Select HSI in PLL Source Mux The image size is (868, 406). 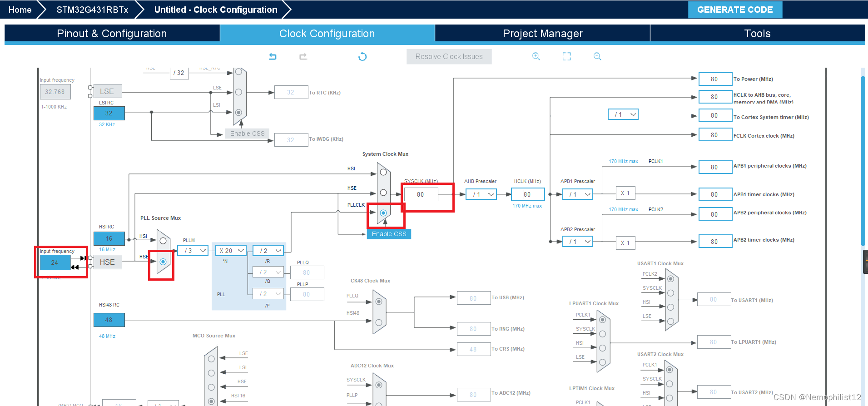click(x=163, y=241)
